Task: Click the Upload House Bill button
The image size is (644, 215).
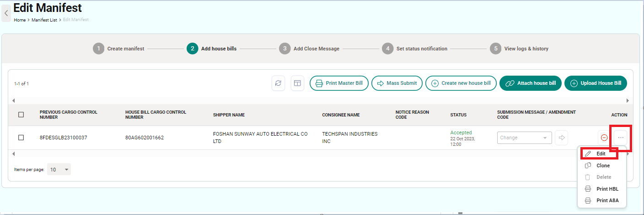Action: click(x=596, y=83)
